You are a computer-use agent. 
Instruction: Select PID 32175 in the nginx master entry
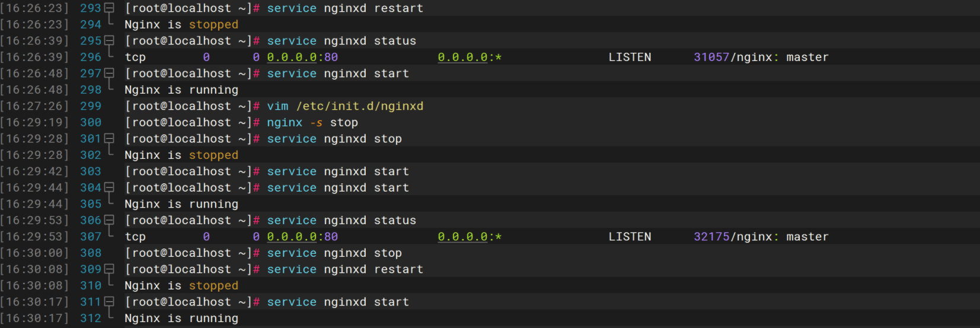711,237
